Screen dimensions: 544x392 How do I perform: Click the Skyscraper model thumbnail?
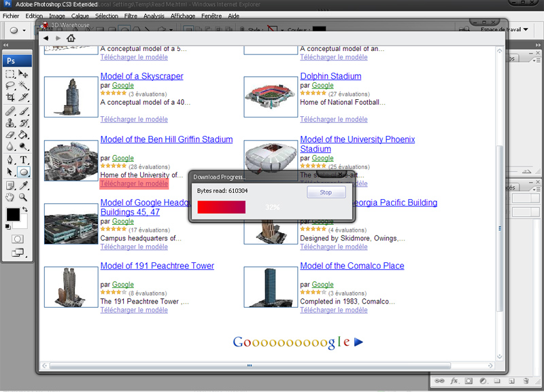click(x=71, y=96)
